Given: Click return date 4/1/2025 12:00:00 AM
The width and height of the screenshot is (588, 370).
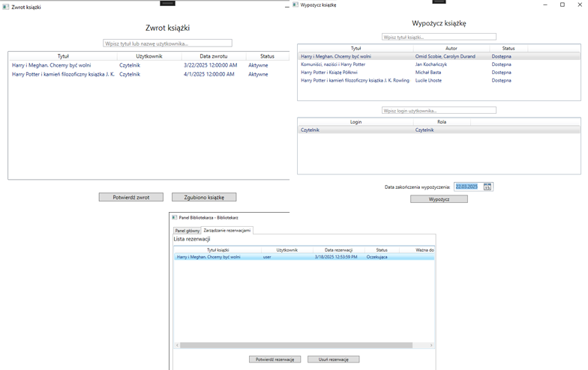Looking at the screenshot, I should pyautogui.click(x=208, y=74).
